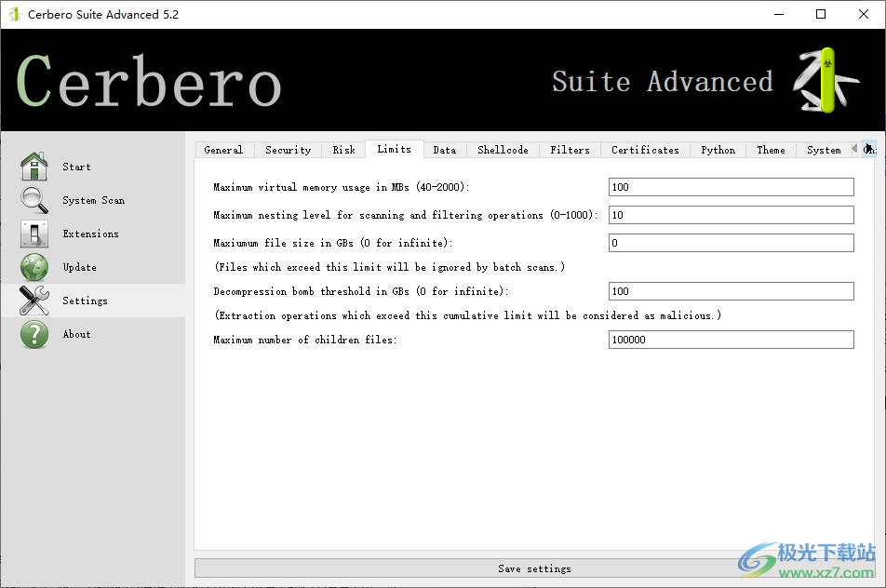
Task: Switch to the Data tab
Action: (x=445, y=150)
